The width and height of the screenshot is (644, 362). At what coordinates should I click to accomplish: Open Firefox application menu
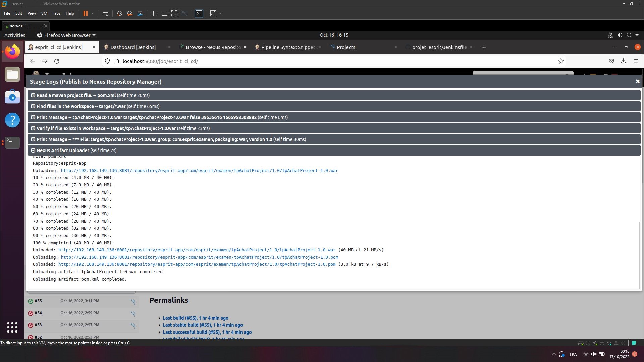635,61
